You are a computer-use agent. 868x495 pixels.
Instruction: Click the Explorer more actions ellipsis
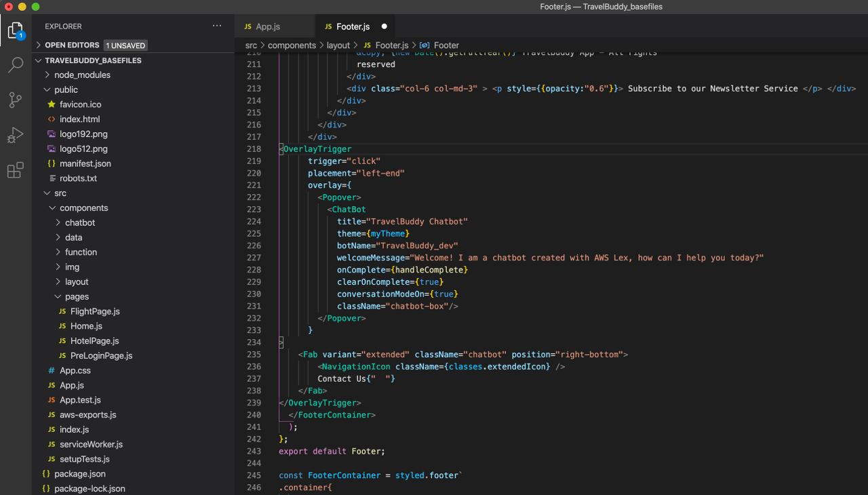(217, 26)
